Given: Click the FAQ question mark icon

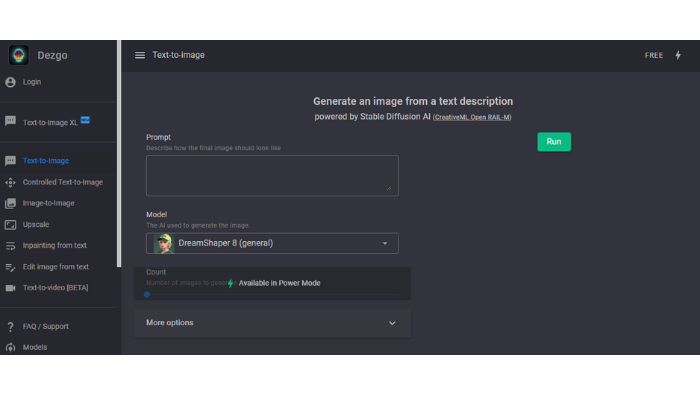Looking at the screenshot, I should [10, 327].
